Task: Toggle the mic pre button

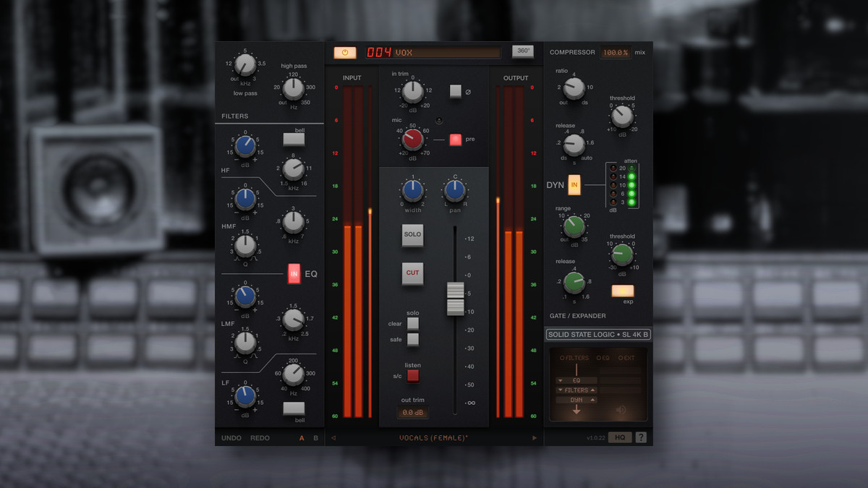Action: coord(455,140)
